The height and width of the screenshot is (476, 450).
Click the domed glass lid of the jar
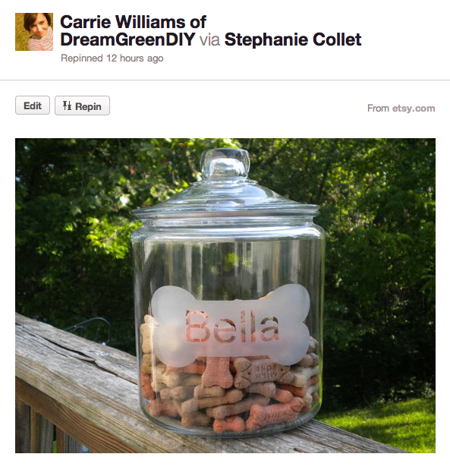(225, 197)
